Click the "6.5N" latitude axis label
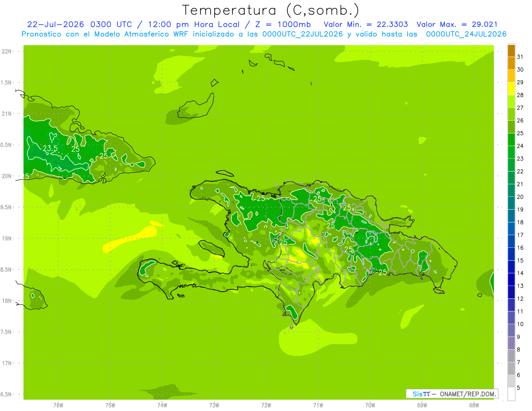The image size is (532, 411). [6, 394]
